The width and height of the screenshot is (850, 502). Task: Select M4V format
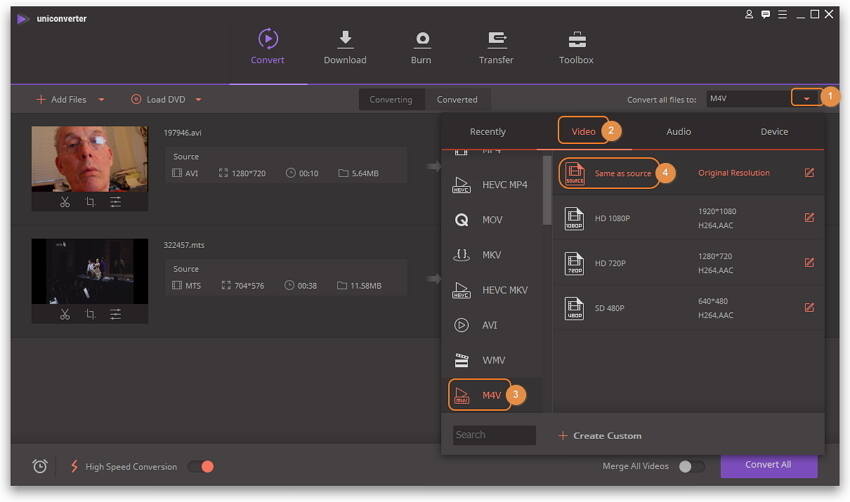pos(492,395)
